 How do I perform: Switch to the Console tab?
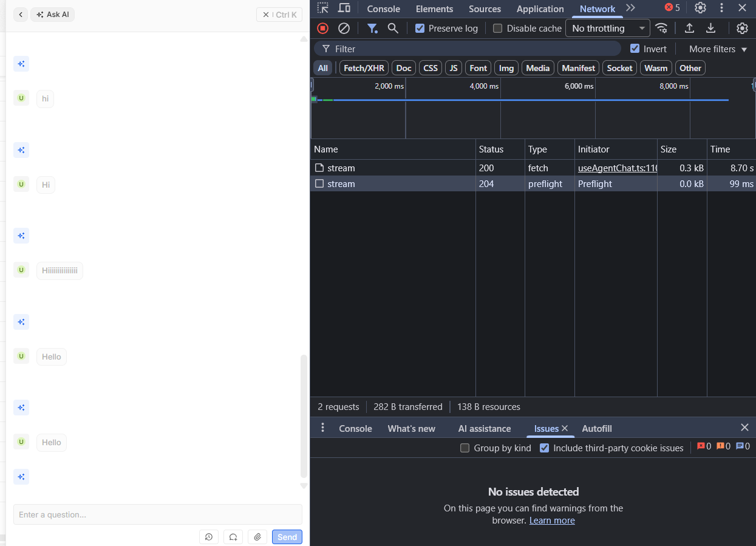pyautogui.click(x=383, y=9)
